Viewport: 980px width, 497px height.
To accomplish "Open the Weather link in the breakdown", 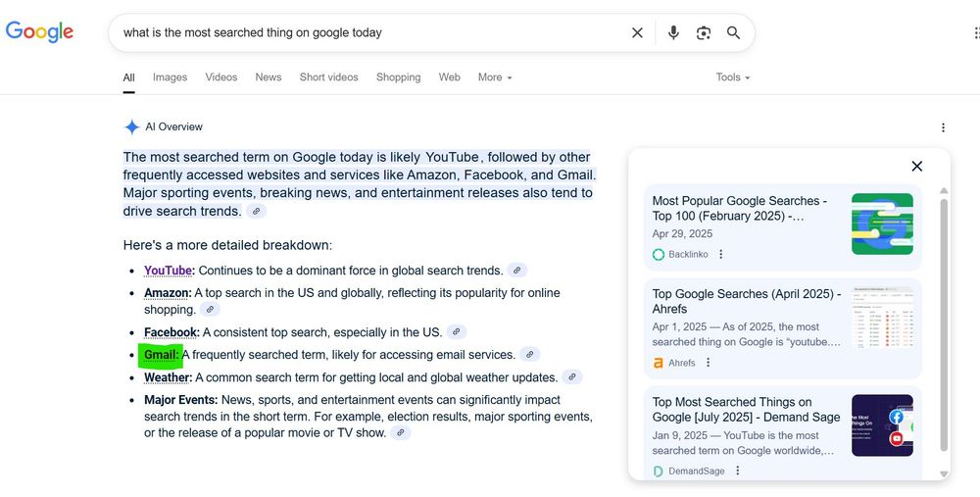I will pos(167,377).
